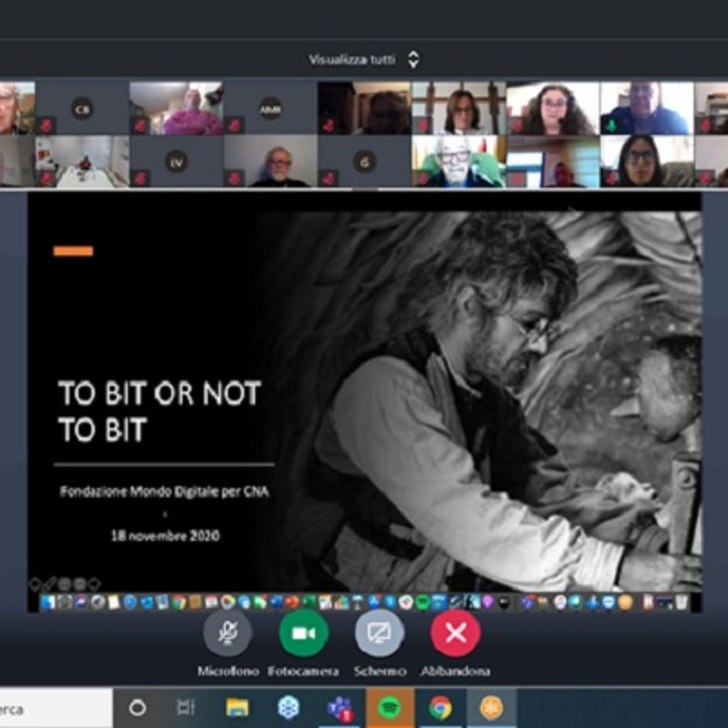Viewport: 728px width, 728px height.
Task: Select the CB participant tile
Action: click(x=82, y=109)
